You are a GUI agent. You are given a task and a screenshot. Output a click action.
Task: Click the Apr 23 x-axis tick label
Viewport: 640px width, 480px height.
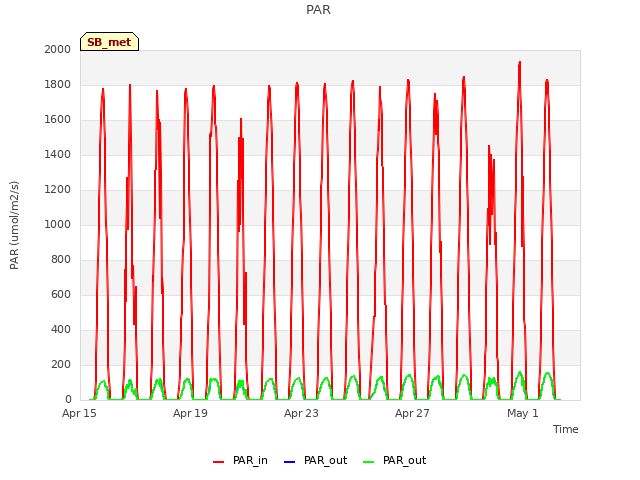(x=301, y=413)
